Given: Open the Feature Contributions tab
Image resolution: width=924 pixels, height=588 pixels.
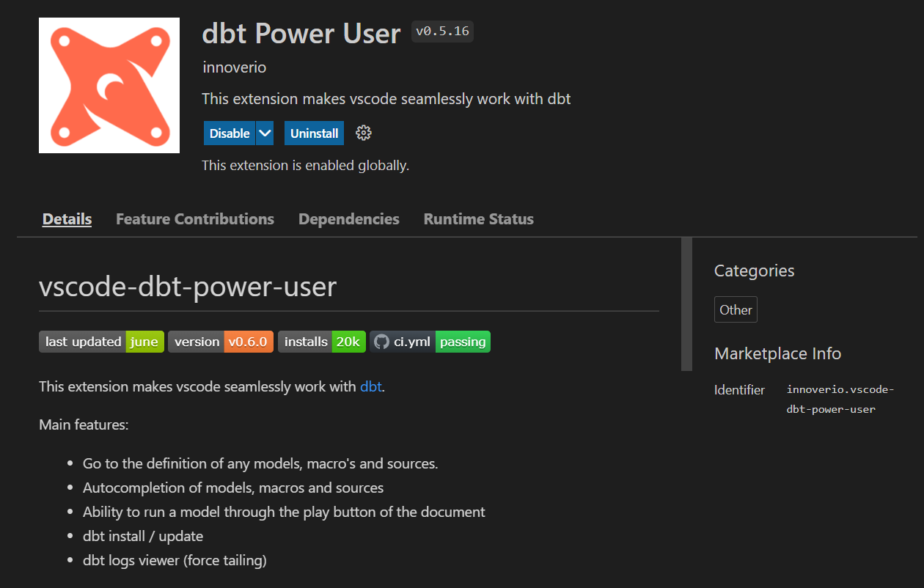Looking at the screenshot, I should coord(195,219).
